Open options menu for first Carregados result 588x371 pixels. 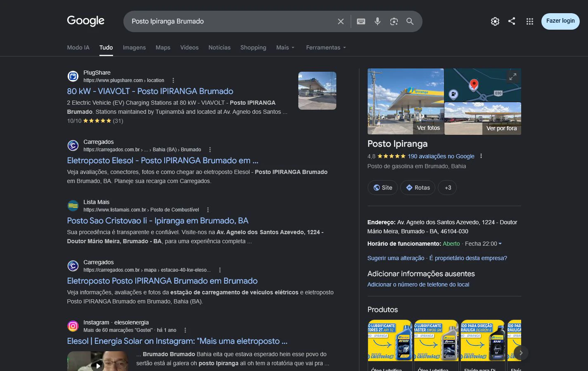210,150
